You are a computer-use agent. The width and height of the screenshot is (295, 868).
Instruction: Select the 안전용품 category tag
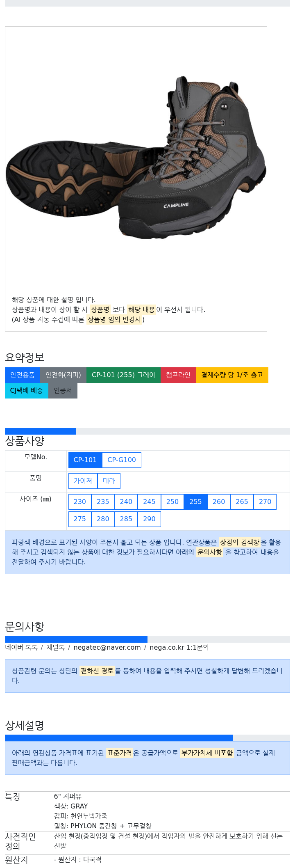(x=23, y=375)
